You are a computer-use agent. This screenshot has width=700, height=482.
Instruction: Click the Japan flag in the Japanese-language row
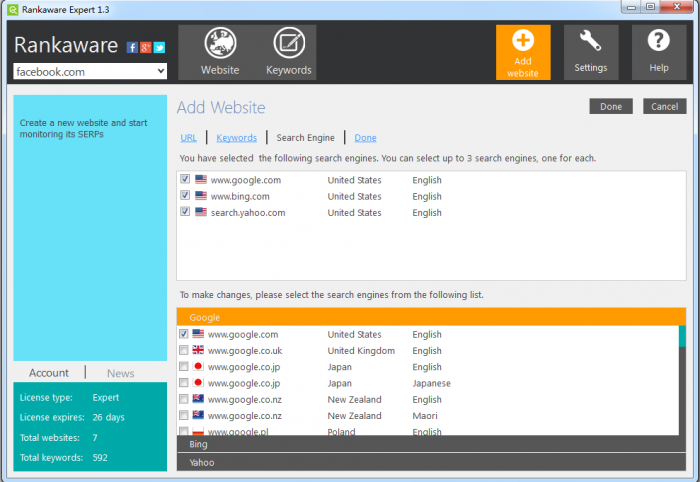(x=198, y=382)
